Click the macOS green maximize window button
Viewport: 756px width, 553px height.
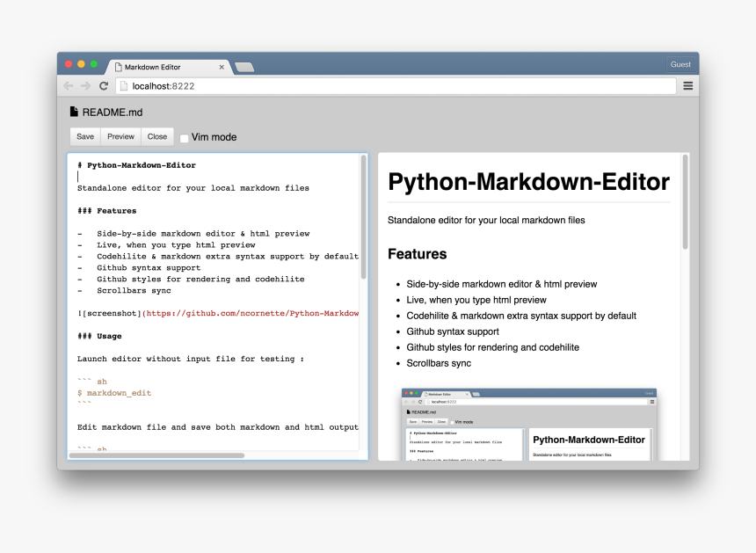coord(94,64)
